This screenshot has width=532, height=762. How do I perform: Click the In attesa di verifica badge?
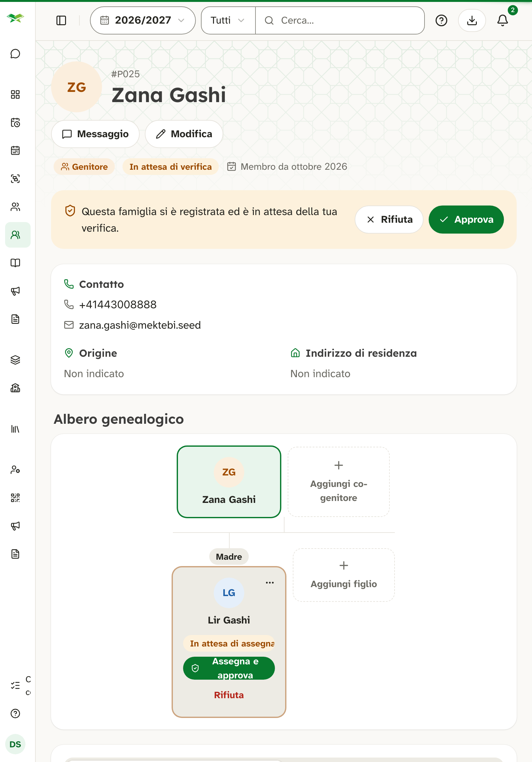171,167
